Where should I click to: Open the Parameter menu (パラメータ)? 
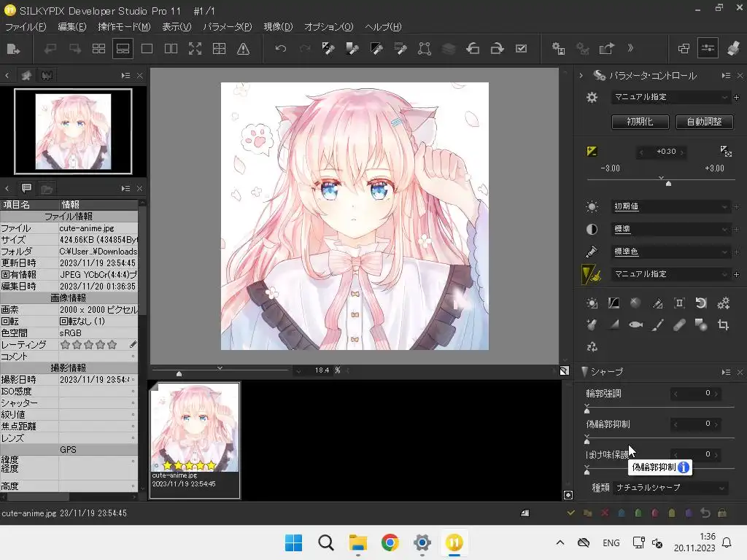click(228, 27)
